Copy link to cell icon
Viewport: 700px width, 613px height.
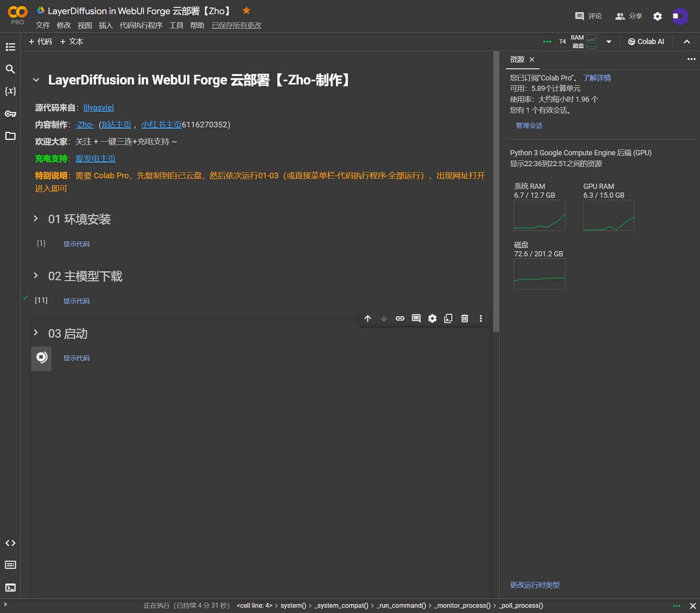pos(400,319)
